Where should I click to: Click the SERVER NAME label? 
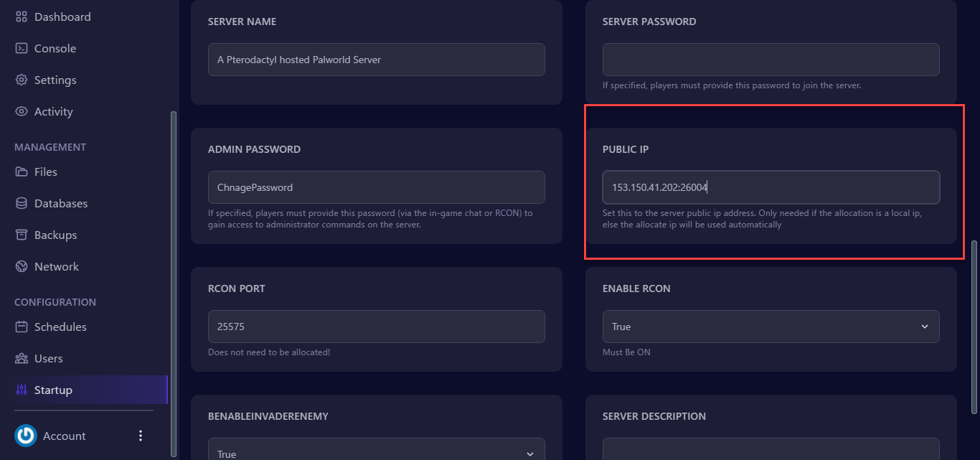[x=242, y=22]
